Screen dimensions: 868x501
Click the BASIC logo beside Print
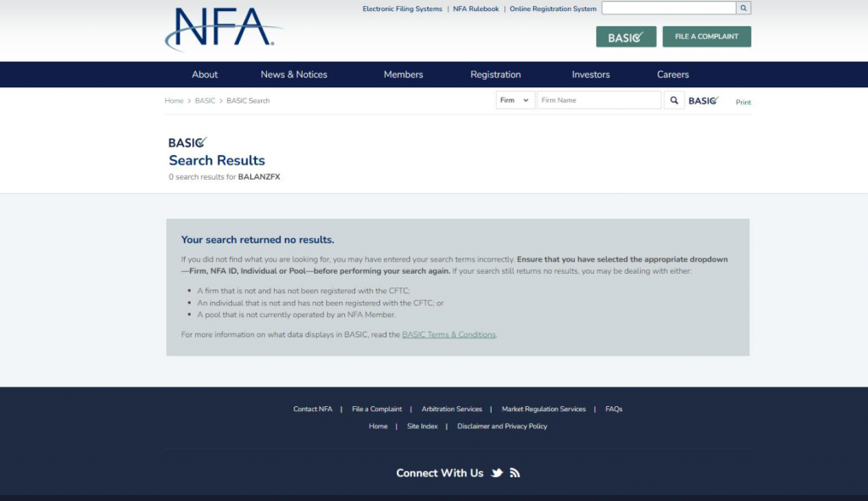(704, 101)
